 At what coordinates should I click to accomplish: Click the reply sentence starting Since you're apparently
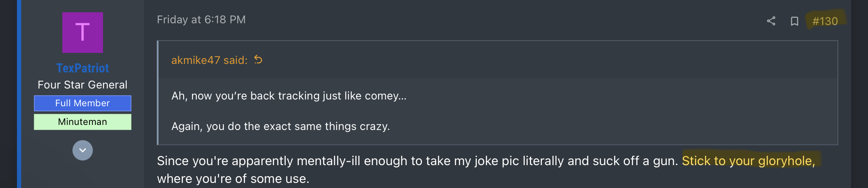(417, 161)
